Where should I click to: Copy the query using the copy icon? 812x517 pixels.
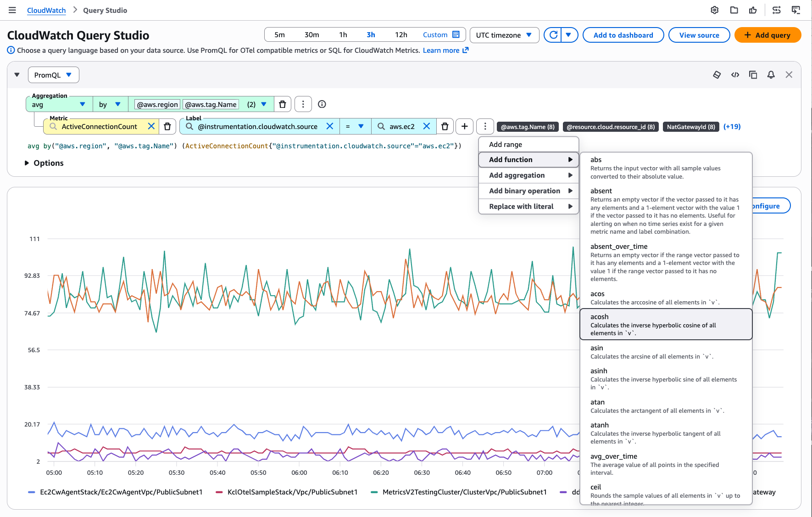coord(753,75)
